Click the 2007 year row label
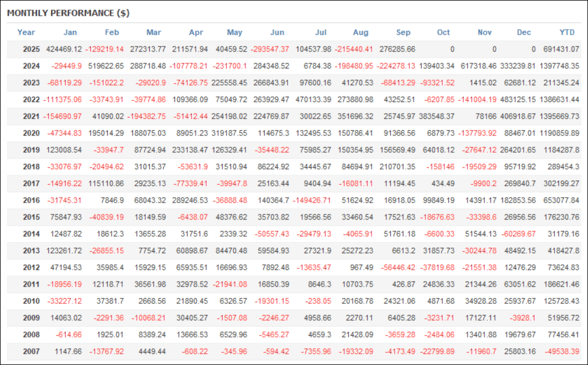 31,352
